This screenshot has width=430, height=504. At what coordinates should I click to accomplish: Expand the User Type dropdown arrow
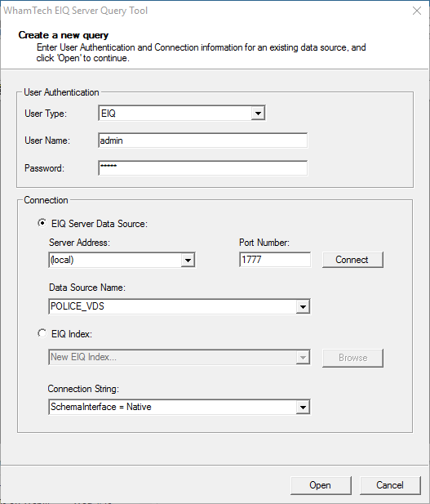258,114
